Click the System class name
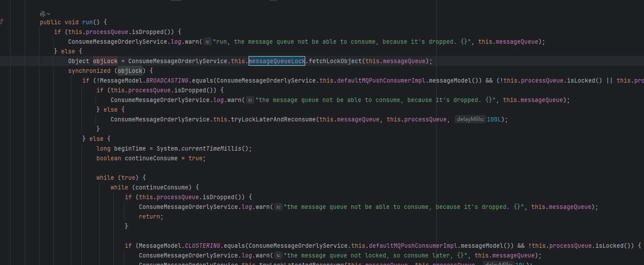 click(x=167, y=148)
